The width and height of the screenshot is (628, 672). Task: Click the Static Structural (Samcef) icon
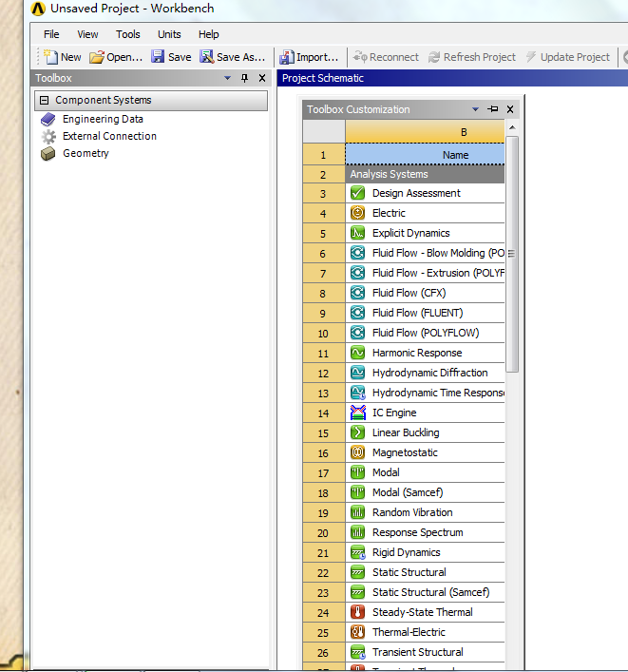357,592
